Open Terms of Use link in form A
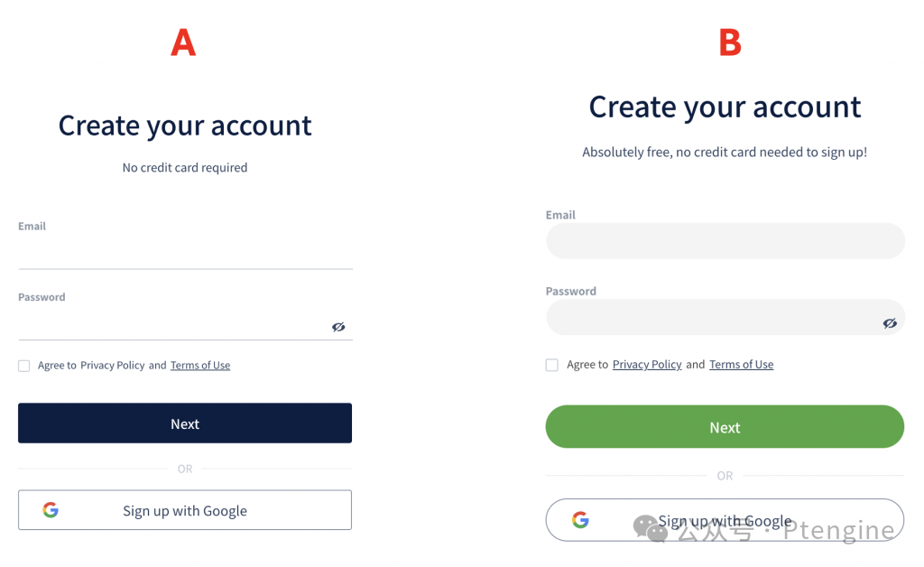The height and width of the screenshot is (567, 924). coord(200,366)
